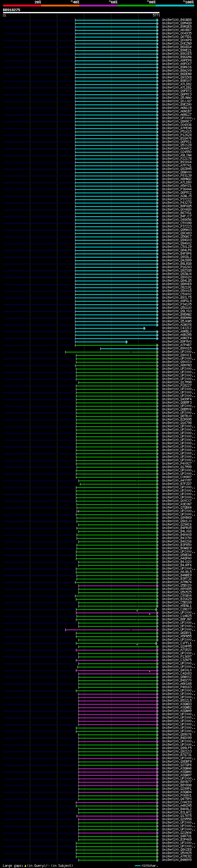The width and height of the screenshot is (197, 868).
Task: Click the ruler end position label 577
Action: (x=155, y=15)
